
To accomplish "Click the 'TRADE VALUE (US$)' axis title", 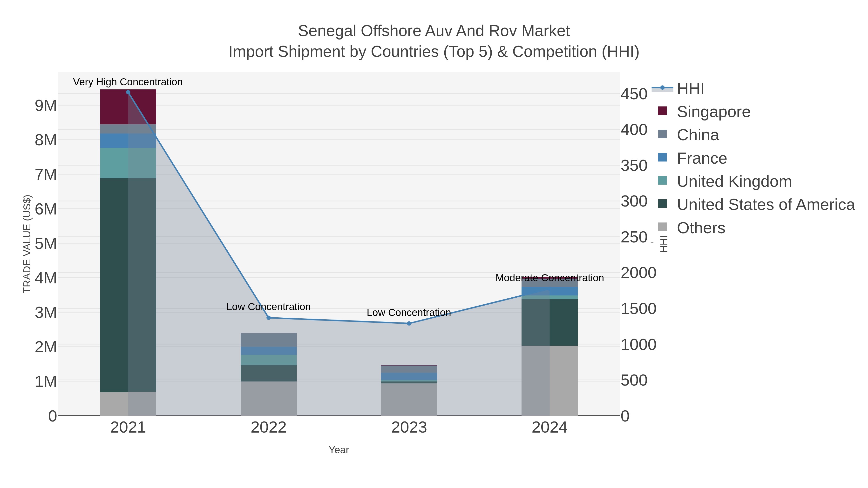I will click(x=27, y=244).
